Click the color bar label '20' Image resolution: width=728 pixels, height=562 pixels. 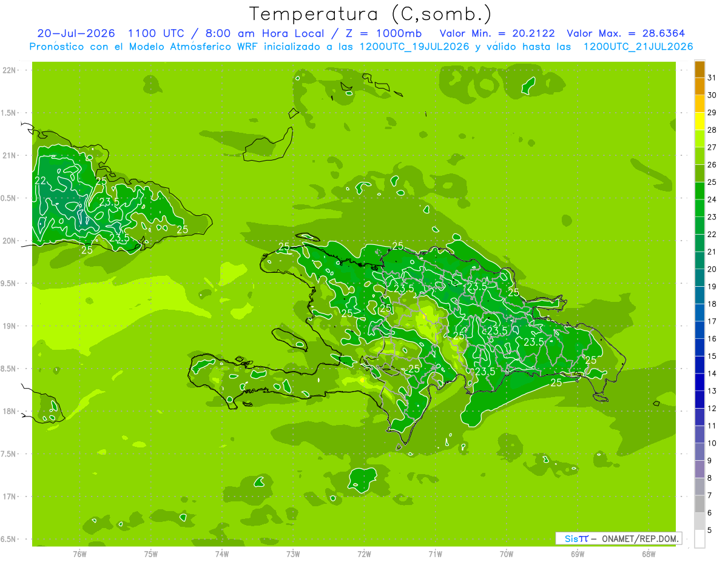click(x=712, y=269)
